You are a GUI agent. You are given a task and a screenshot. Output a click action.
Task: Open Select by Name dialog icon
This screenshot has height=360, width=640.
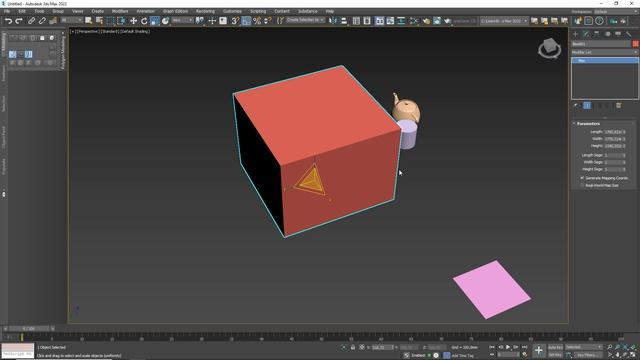tap(99, 21)
